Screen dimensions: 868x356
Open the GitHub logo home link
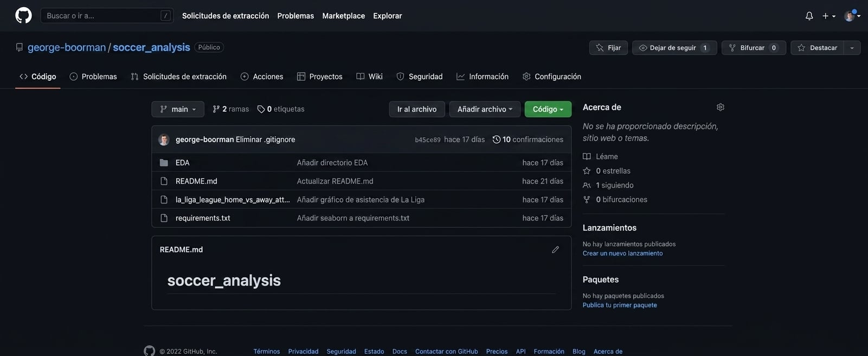click(x=23, y=15)
